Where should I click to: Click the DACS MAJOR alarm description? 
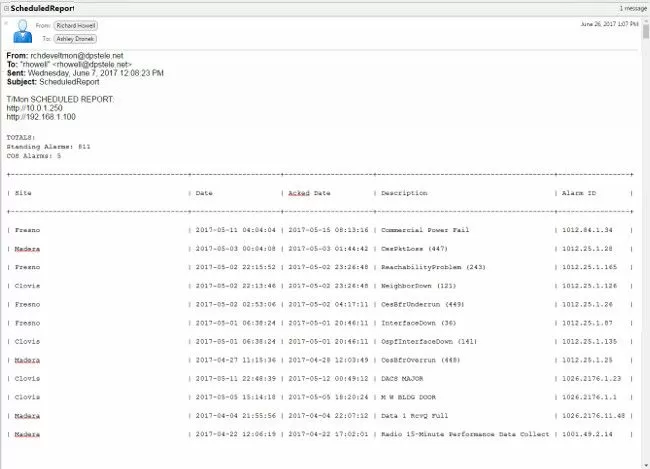click(x=407, y=379)
